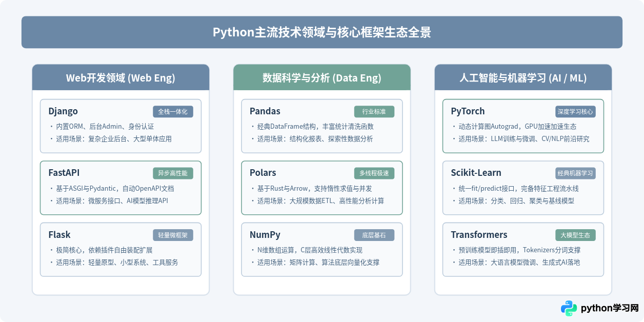Click the NumPy card title
The width and height of the screenshot is (644, 322).
(x=265, y=235)
